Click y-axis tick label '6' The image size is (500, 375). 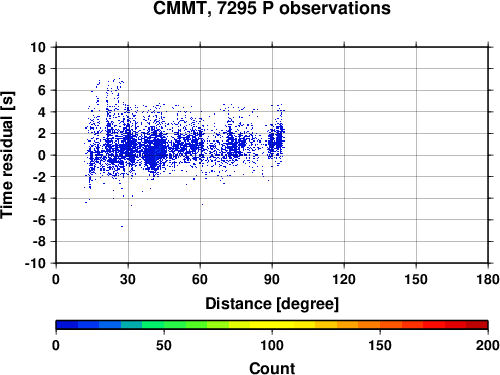42,90
